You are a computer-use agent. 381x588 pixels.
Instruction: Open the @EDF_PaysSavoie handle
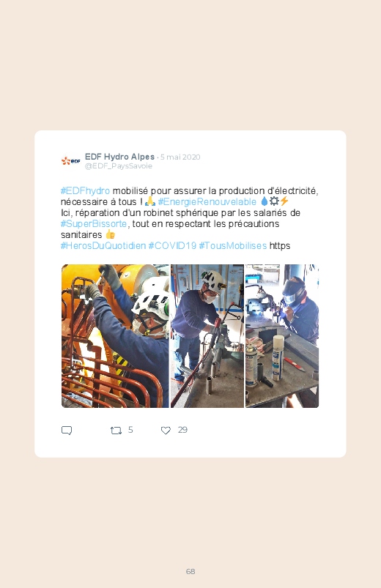[x=119, y=165]
